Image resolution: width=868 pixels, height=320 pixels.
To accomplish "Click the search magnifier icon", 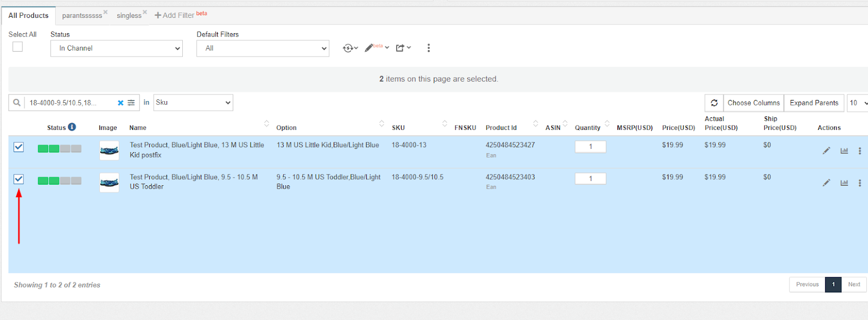I will point(17,103).
